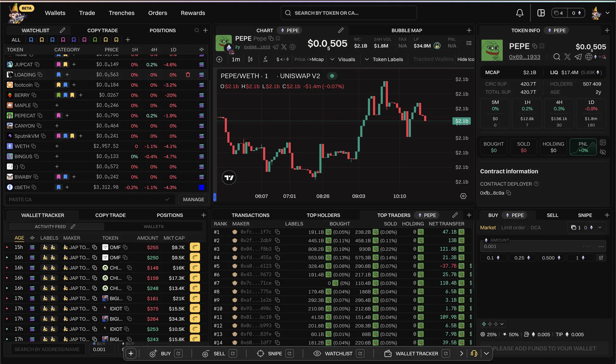Open the headset support icon

474,354
